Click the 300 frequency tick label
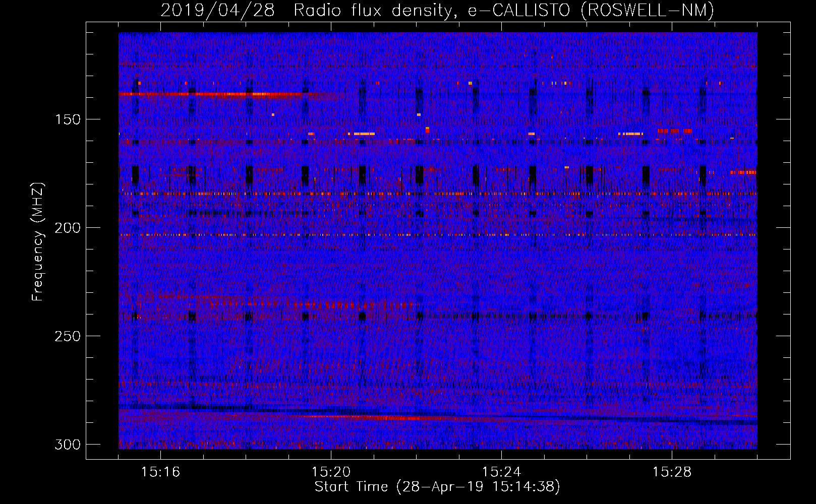 click(68, 445)
